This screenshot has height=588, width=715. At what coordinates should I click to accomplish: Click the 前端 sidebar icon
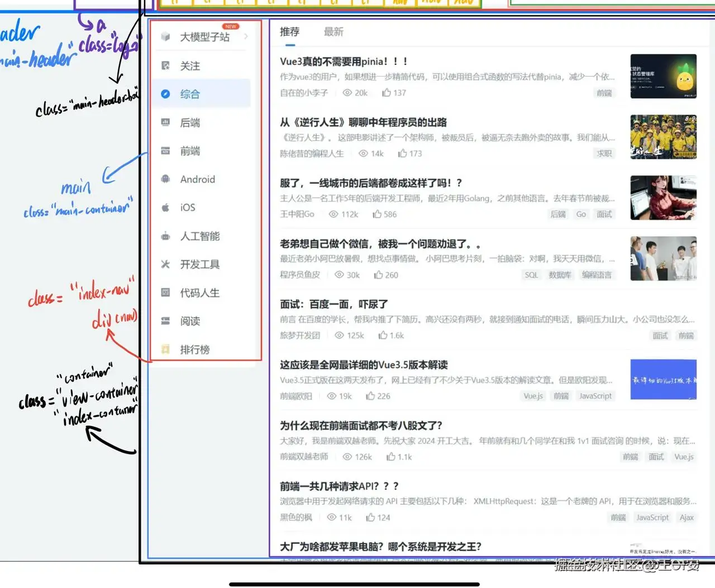(165, 151)
